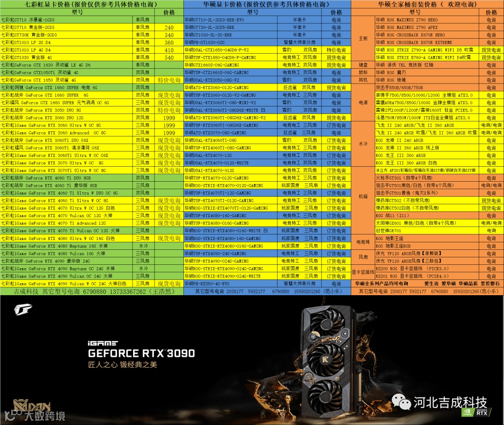Click price '240' in the 七彩虹 table
Screen dimensions: 504x425
pyautogui.click(x=169, y=28)
